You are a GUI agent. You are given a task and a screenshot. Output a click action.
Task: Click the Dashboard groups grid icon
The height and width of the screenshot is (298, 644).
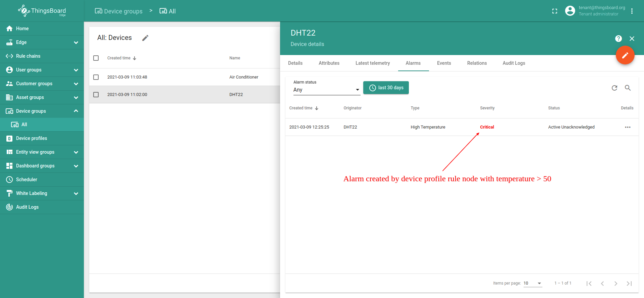click(x=9, y=166)
